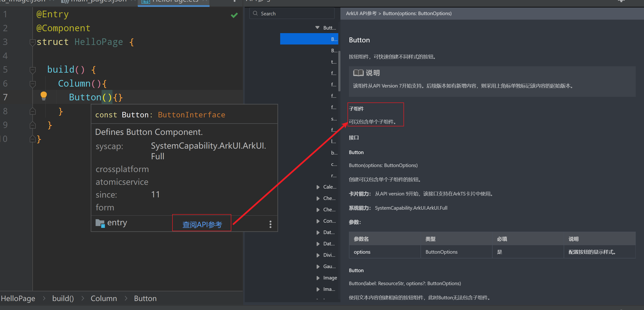The height and width of the screenshot is (310, 644).
Task: Fold the struct HelloPage gutter marker
Action: tap(33, 42)
